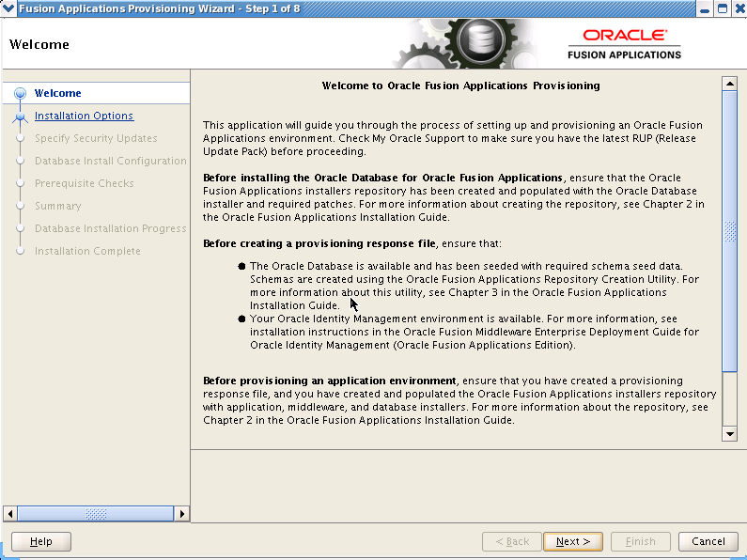Click the Welcome to Oracle Fusion heading
Viewport: 747px width, 560px height.
point(460,86)
